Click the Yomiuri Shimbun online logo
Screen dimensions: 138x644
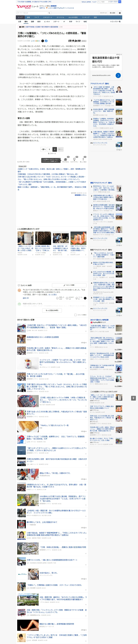(77, 41)
